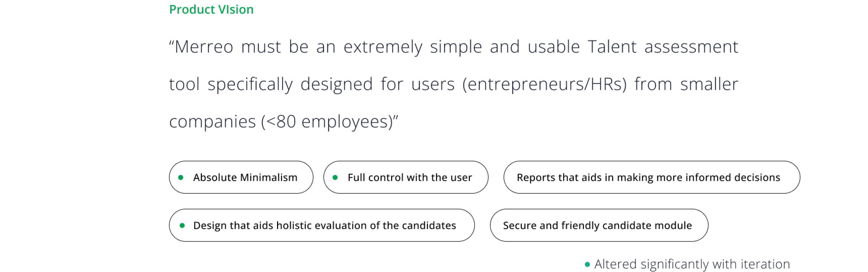
Task: Click the Full control with the user pill
Action: [406, 177]
